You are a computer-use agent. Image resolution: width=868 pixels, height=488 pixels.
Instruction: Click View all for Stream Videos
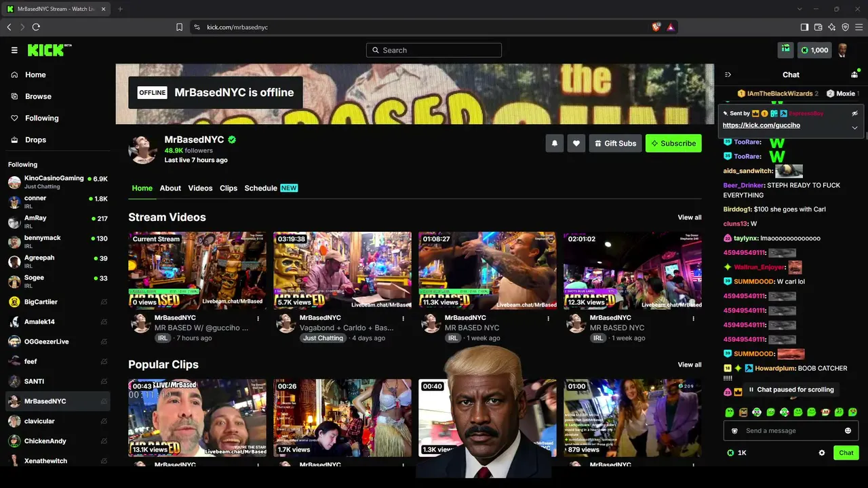pos(690,217)
